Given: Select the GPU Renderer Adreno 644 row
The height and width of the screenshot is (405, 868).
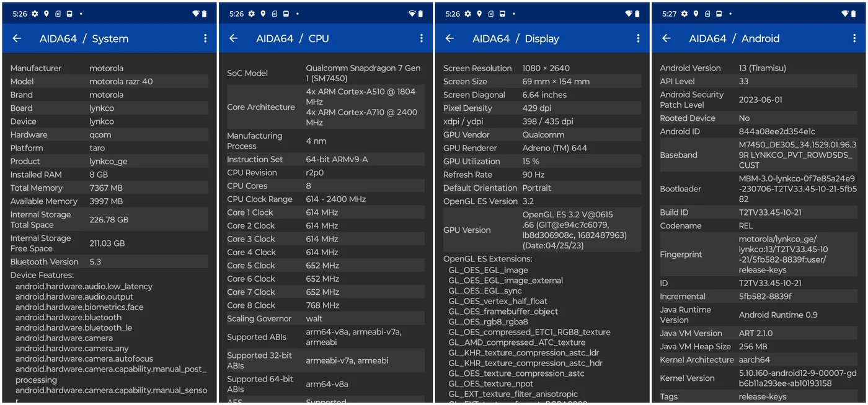Looking at the screenshot, I should 541,148.
